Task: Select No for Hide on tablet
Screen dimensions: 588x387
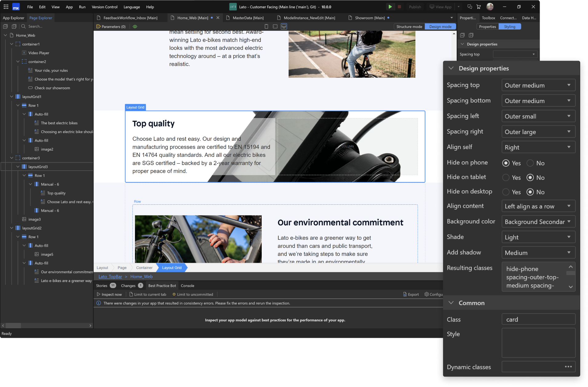Action: (530, 177)
